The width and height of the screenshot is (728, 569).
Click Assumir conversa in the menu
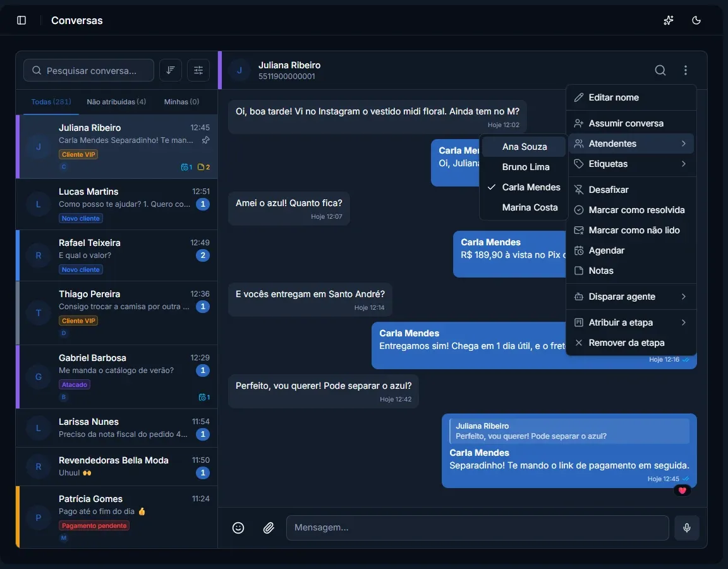pos(631,123)
